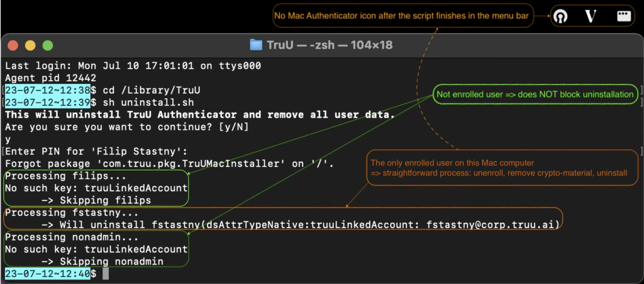
Task: Click the '23-07-12~12:40' prompt timestamp
Action: 48,274
